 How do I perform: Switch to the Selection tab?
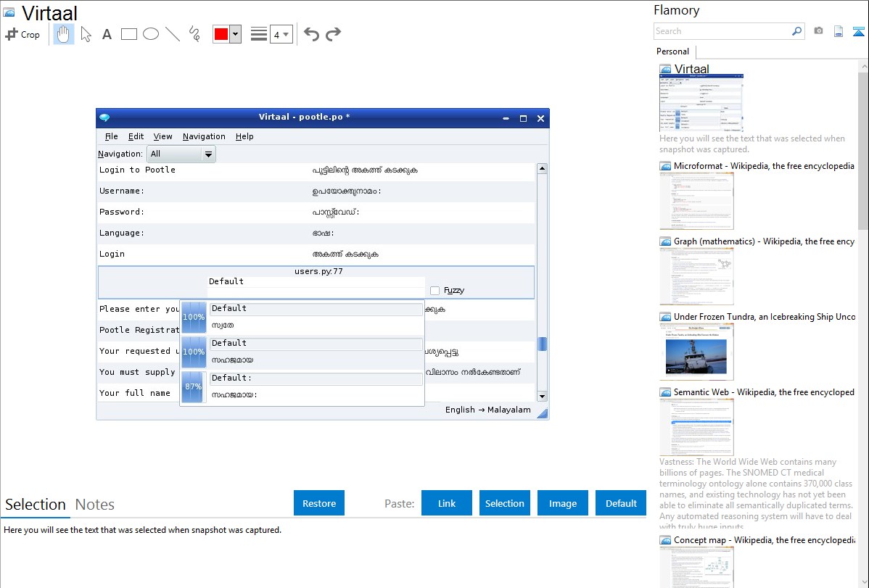[x=36, y=505]
